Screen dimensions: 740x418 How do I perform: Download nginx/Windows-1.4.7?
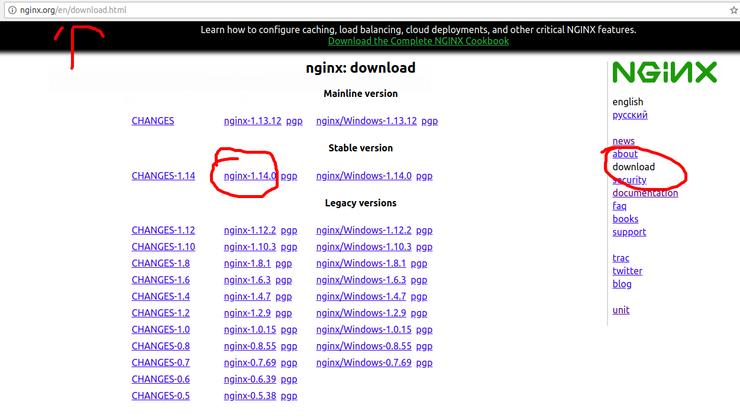tap(361, 296)
